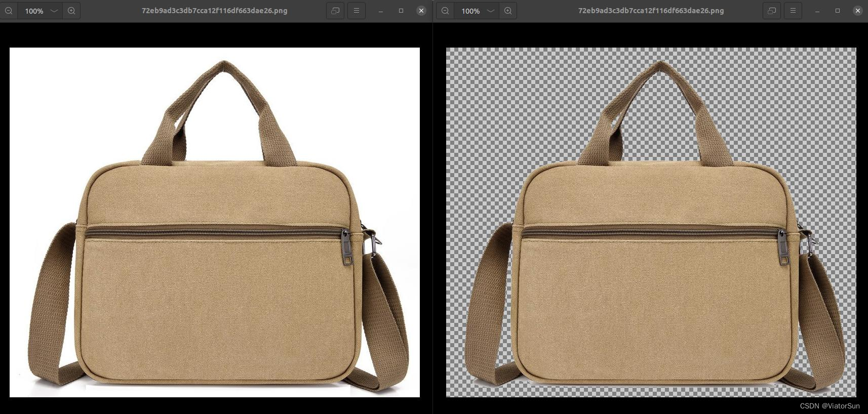Open zoom level dropdown in left window
The height and width of the screenshot is (414, 868).
click(x=54, y=11)
